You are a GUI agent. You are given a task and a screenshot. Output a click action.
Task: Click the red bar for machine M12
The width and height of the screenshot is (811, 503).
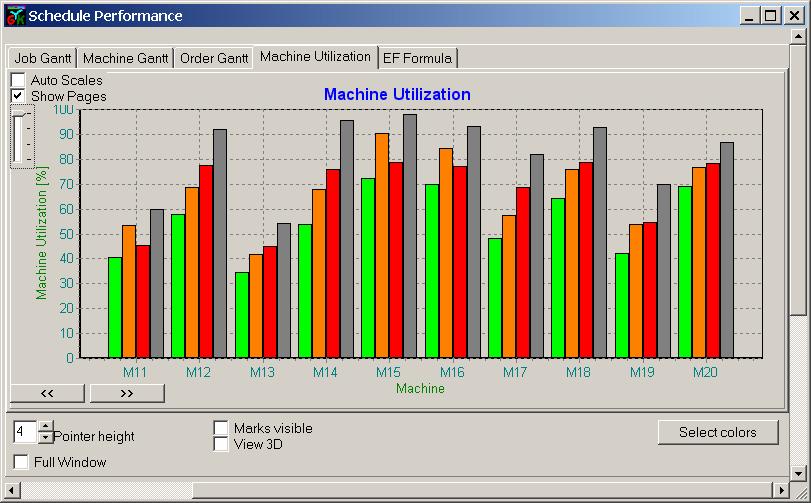pos(206,262)
